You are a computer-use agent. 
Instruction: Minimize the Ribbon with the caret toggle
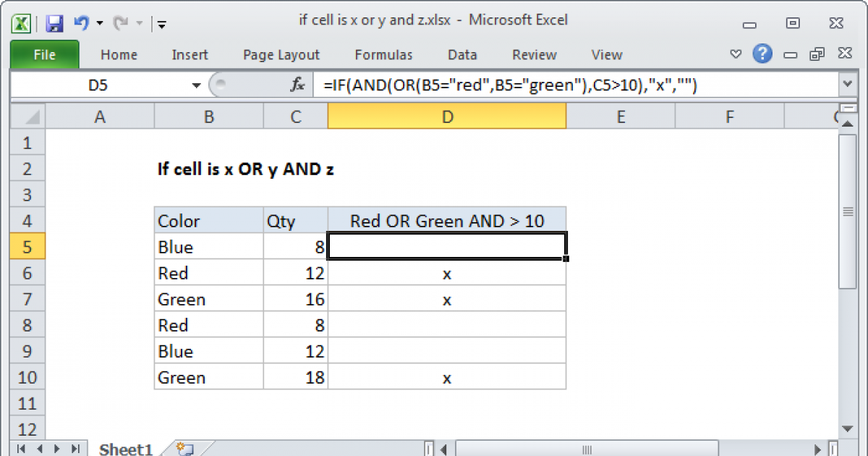click(x=736, y=54)
